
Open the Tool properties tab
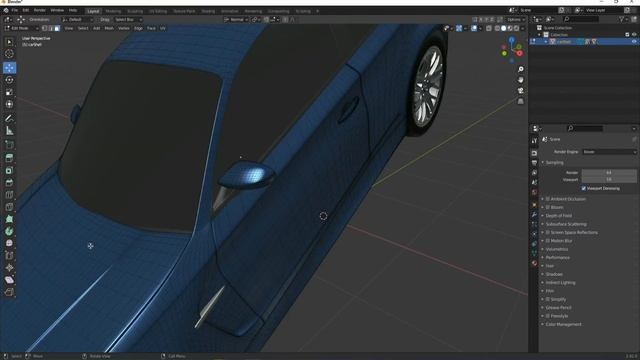pos(534,141)
